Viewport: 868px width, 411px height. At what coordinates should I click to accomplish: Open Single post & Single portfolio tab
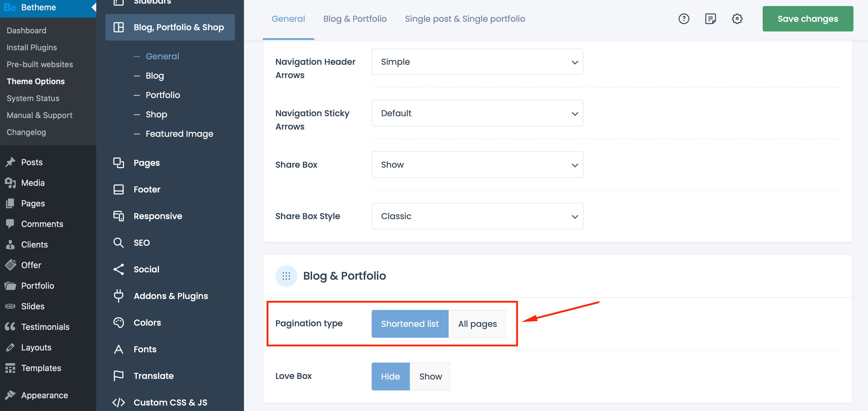coord(465,19)
